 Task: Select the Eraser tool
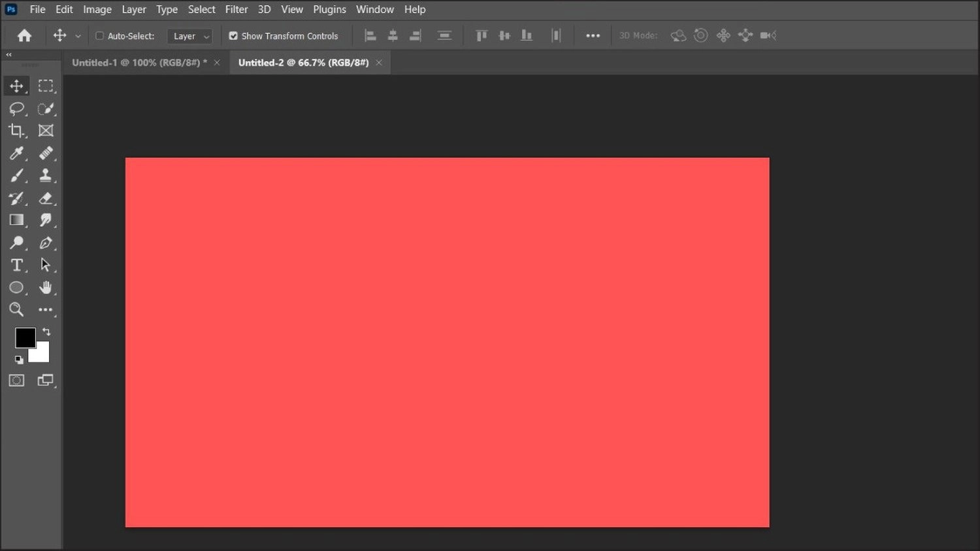point(45,198)
